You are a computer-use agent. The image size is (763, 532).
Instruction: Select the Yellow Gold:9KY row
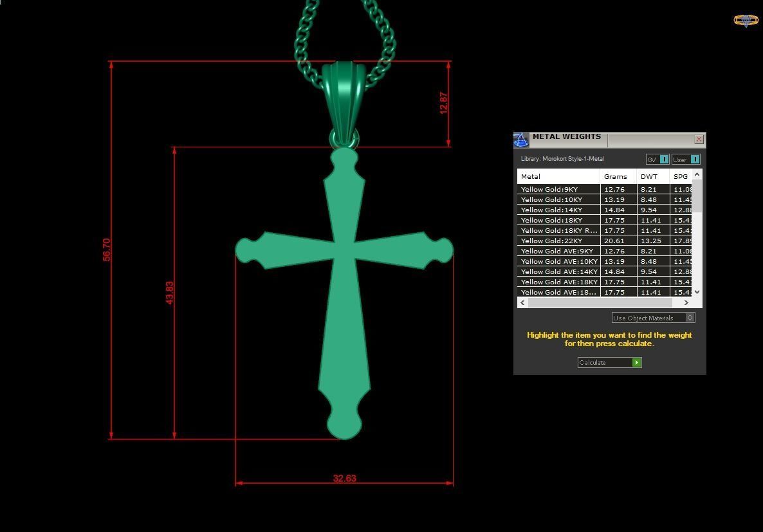pos(604,189)
